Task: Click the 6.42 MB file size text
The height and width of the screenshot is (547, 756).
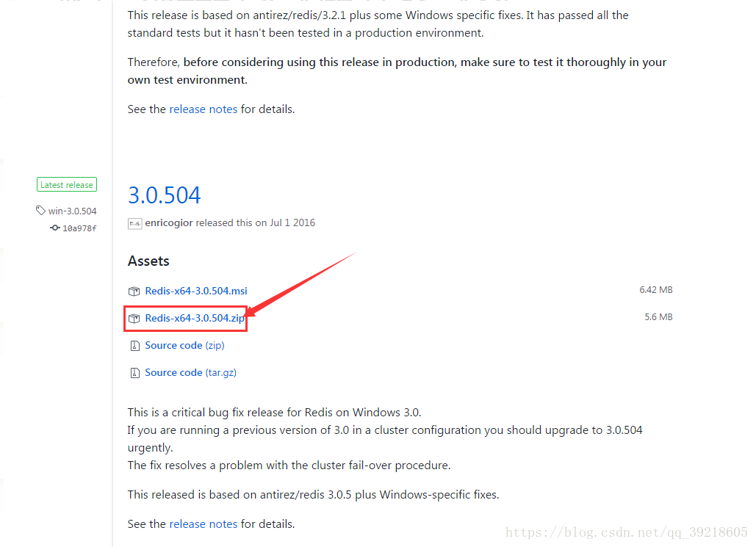Action: [655, 289]
